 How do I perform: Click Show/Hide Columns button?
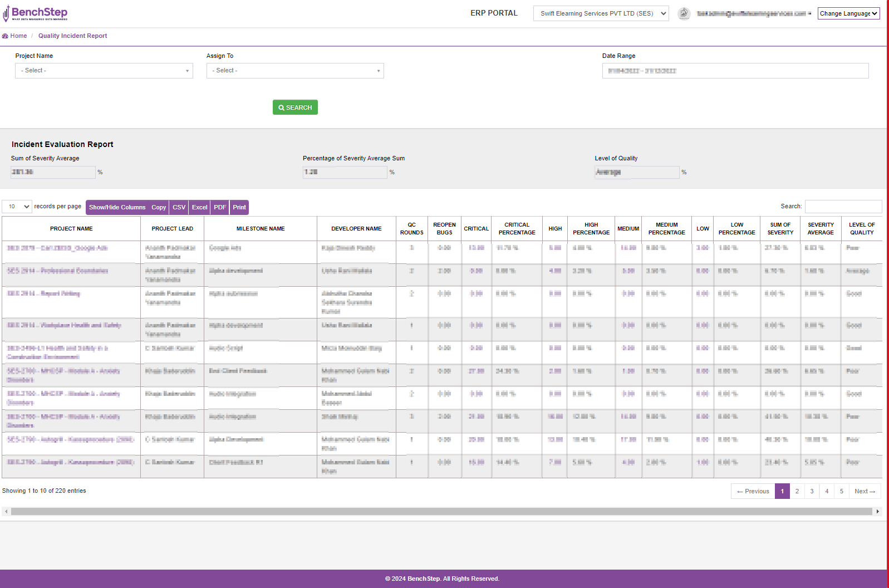point(117,207)
